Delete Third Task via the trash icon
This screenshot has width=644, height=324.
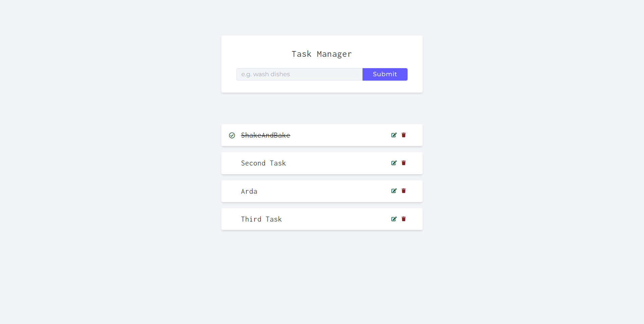[404, 219]
